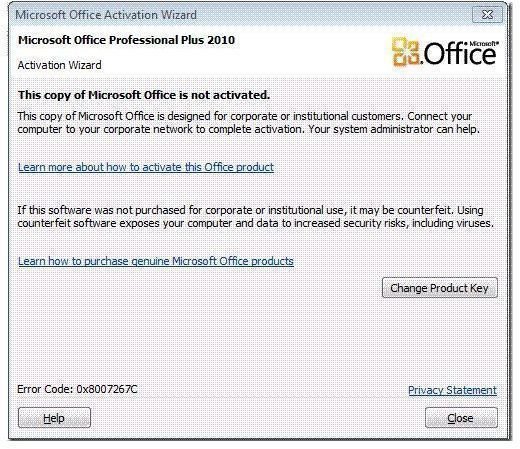
Task: Open the Privacy Statement link
Action: click(x=452, y=390)
